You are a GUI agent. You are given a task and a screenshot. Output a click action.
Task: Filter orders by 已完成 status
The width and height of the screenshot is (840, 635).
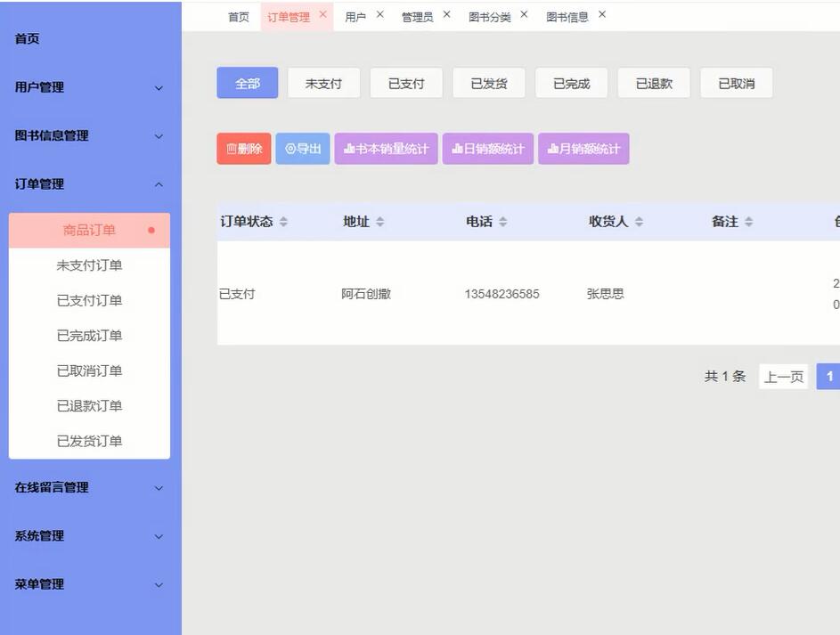(571, 81)
